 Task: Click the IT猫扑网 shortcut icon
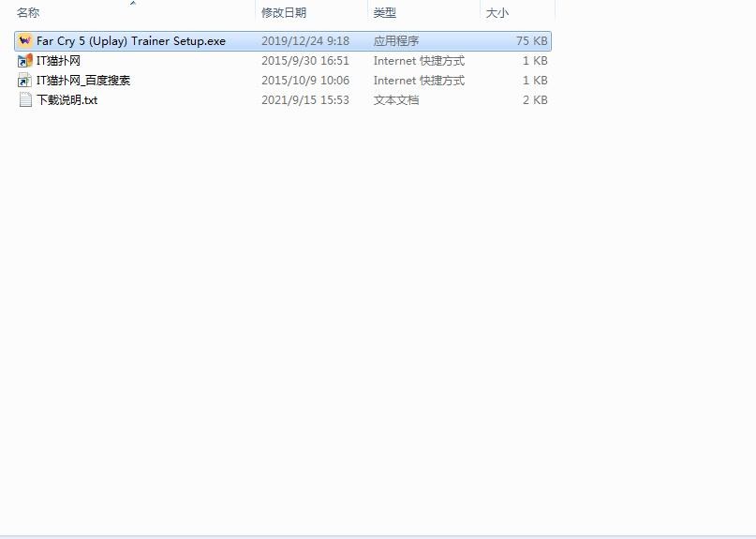[x=25, y=61]
